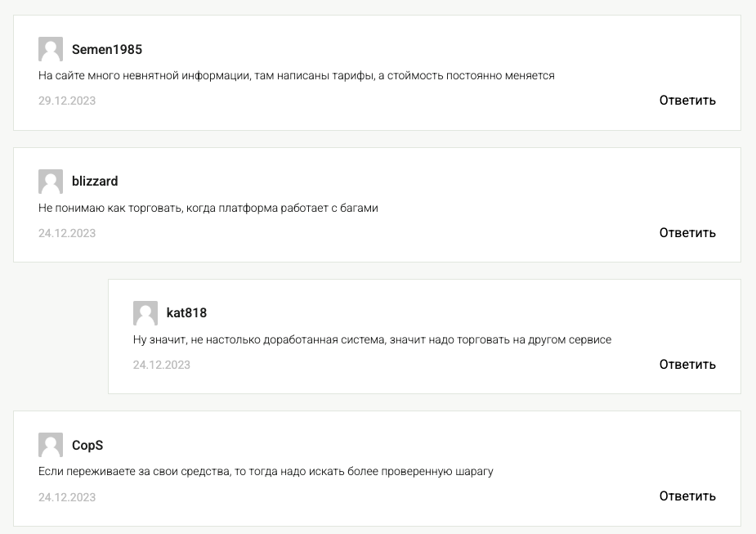The height and width of the screenshot is (534, 756).
Task: Select CopS's comment text about funds
Action: [266, 471]
